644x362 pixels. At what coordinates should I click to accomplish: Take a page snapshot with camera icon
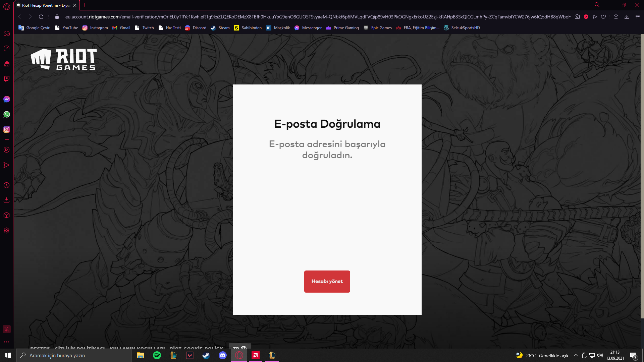pyautogui.click(x=577, y=17)
